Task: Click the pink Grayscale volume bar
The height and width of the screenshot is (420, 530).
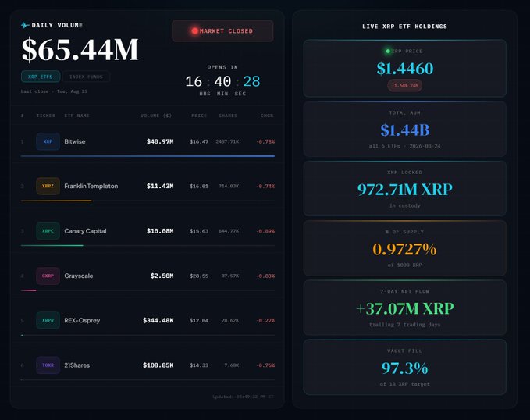Action: point(28,290)
